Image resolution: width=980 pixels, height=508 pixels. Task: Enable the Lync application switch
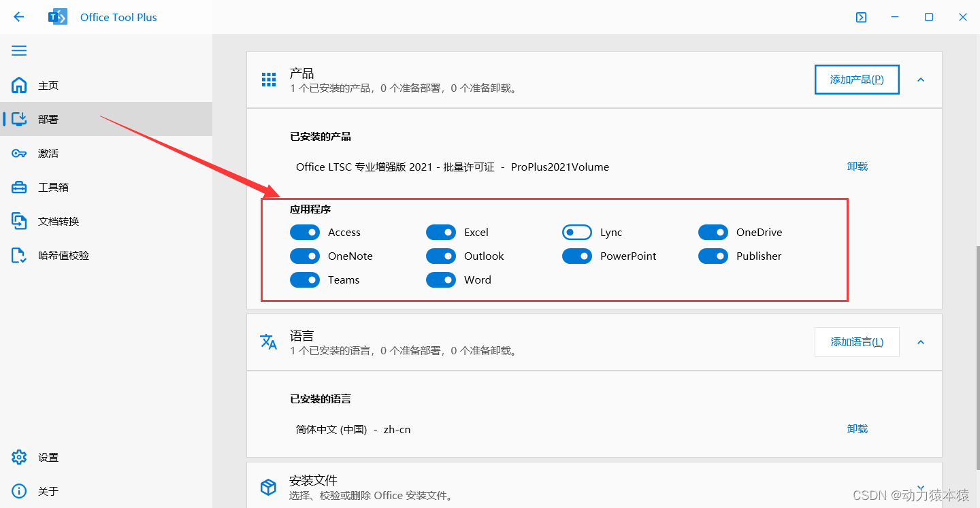577,233
